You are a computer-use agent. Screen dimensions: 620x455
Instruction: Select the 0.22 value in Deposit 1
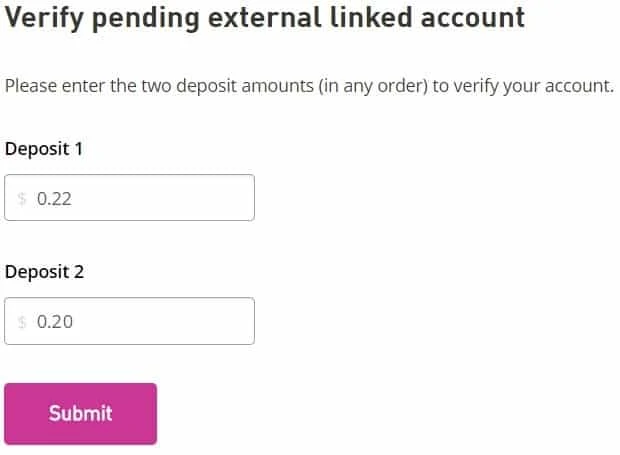(x=54, y=199)
